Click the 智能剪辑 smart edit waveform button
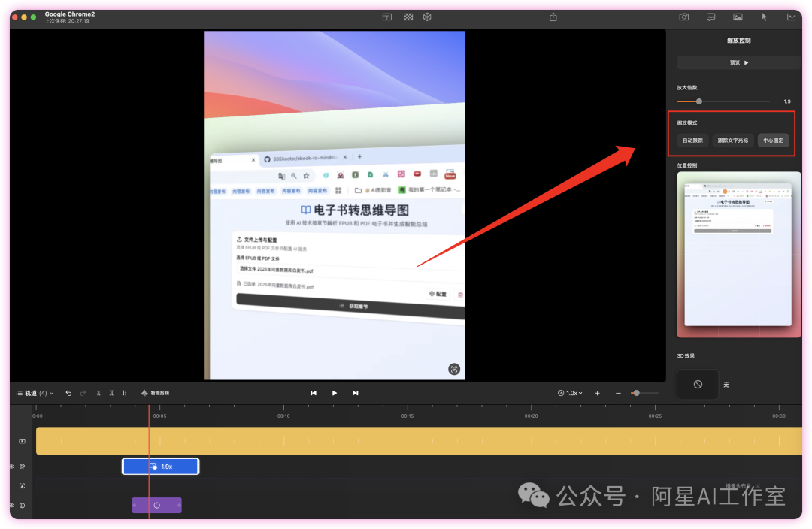 [155, 393]
